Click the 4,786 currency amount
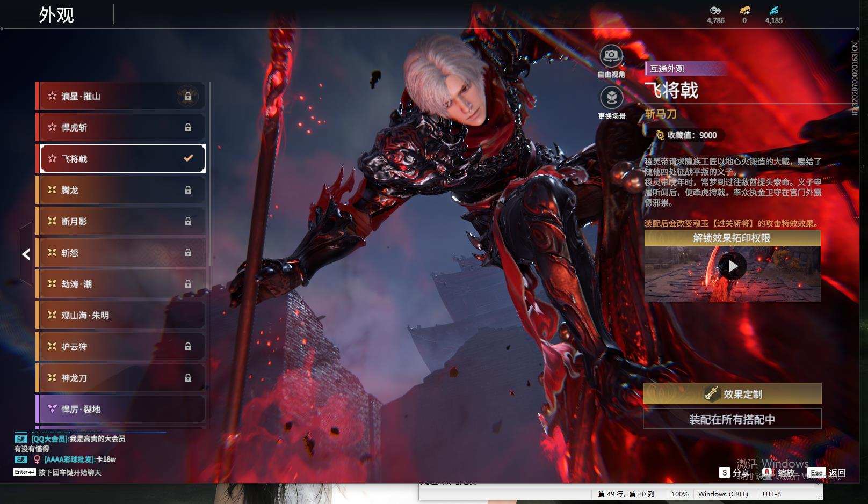Image resolution: width=868 pixels, height=504 pixels. (x=715, y=21)
